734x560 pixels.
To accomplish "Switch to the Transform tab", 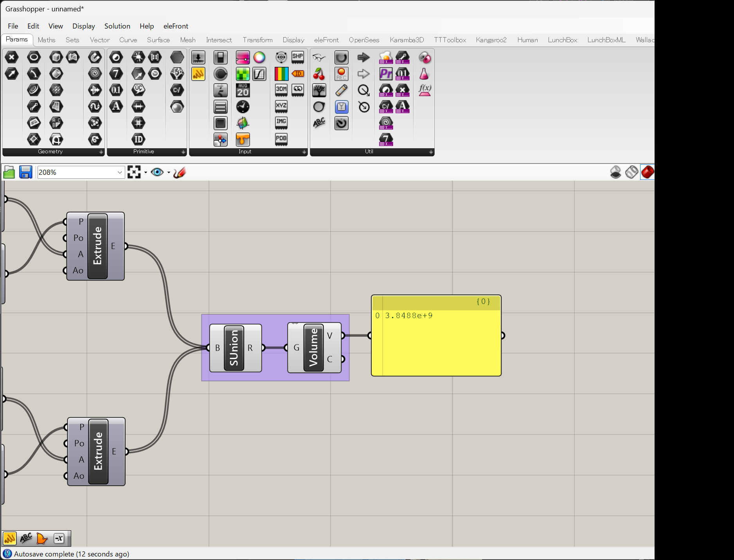I will pos(257,40).
